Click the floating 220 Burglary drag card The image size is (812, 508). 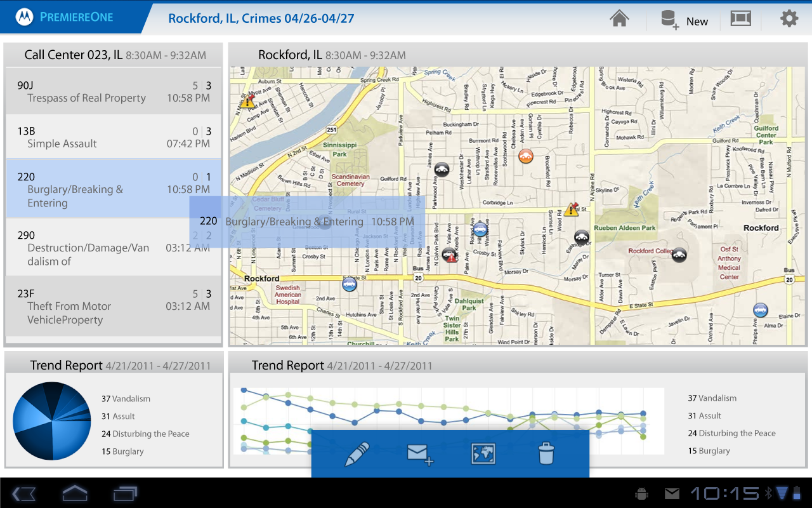[307, 222]
